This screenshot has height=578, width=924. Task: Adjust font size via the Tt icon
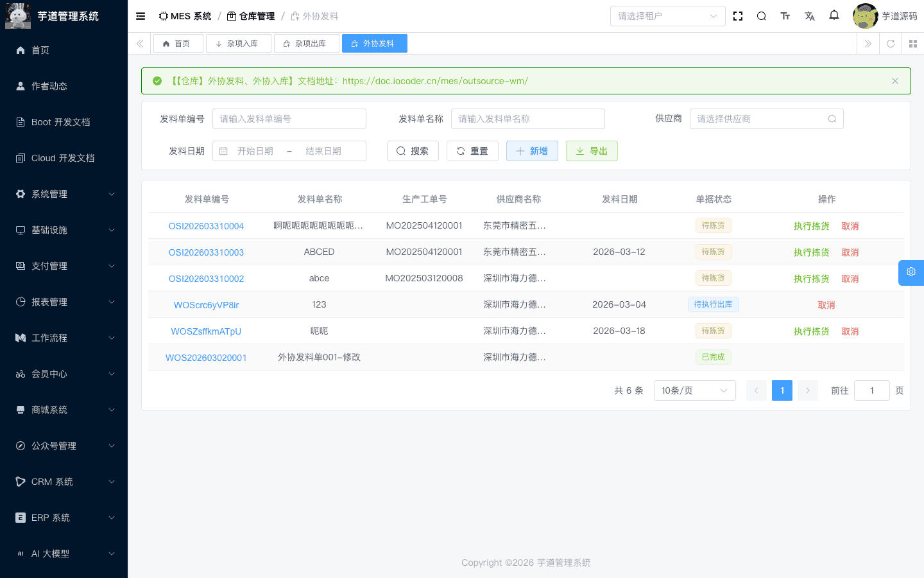pos(785,15)
